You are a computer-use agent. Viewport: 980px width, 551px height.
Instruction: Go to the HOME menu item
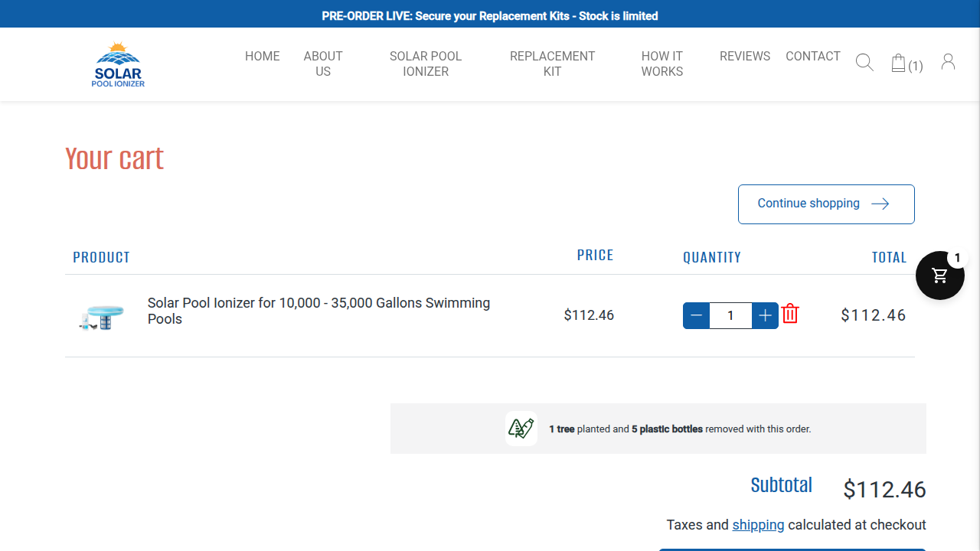(x=262, y=56)
